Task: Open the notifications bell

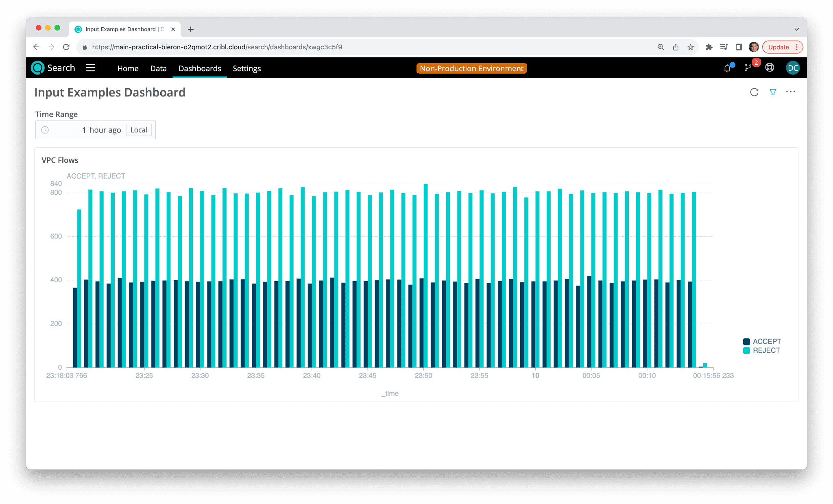Action: tap(727, 68)
